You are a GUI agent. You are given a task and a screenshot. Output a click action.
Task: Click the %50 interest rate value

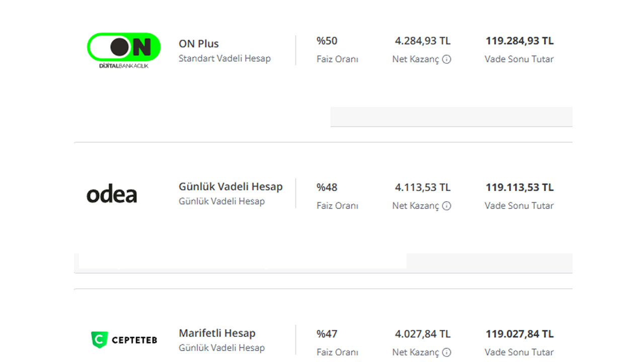(x=327, y=41)
